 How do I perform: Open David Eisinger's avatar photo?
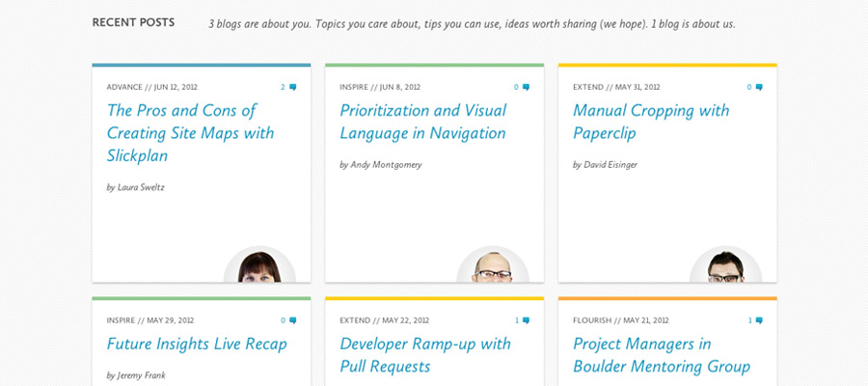pyautogui.click(x=725, y=264)
